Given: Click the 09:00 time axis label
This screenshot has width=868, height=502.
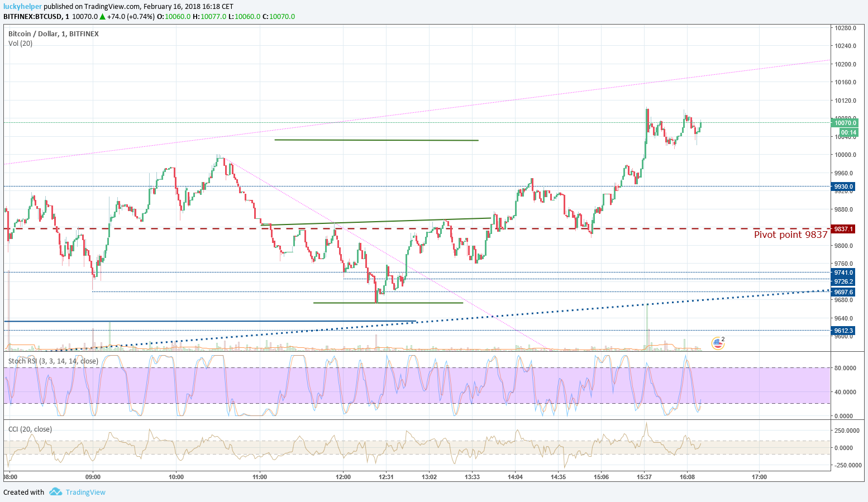Looking at the screenshot, I should [93, 477].
